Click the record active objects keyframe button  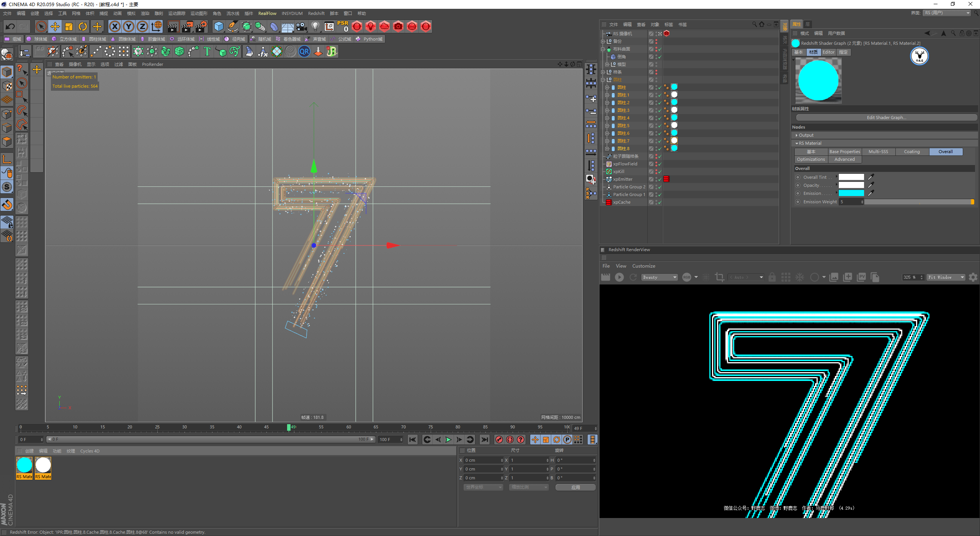point(499,440)
